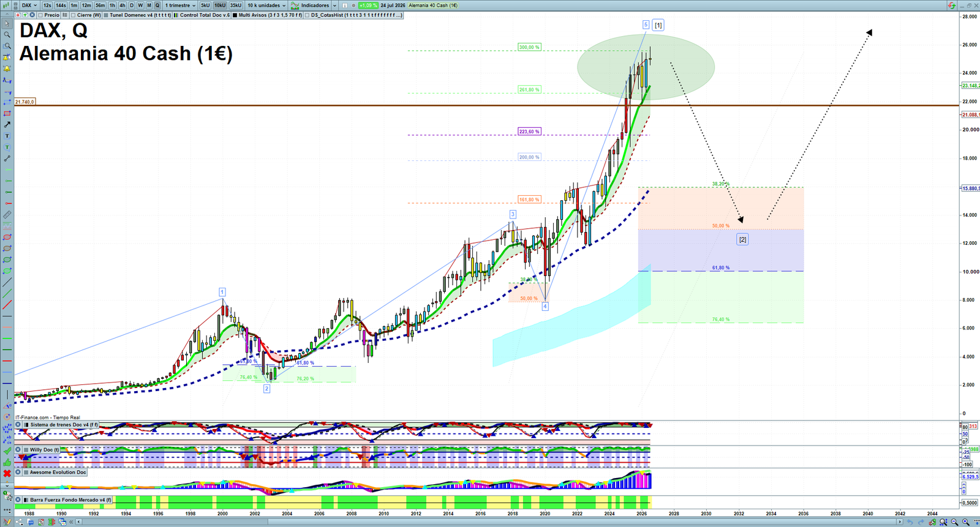
Task: Click the red plus add-indicator icon
Action: pos(18,15)
